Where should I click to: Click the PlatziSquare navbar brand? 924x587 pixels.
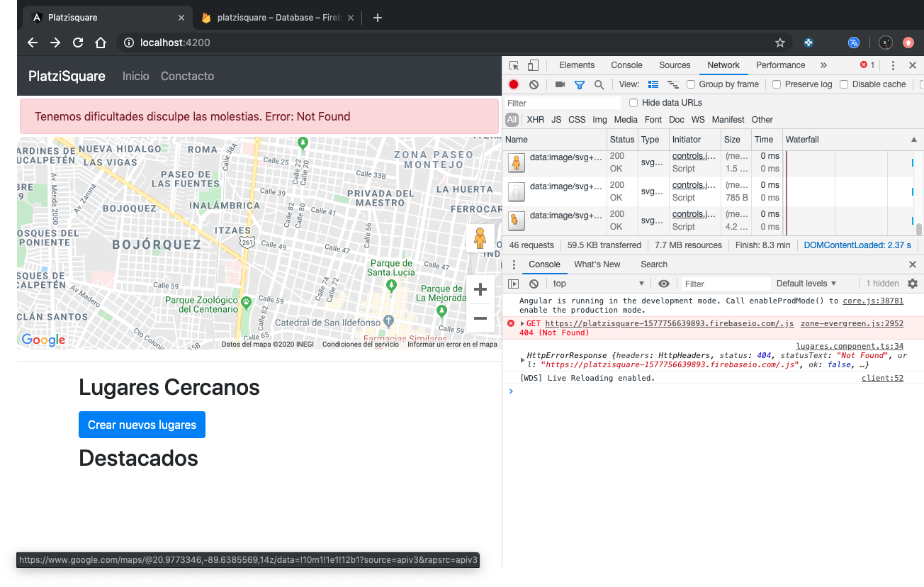67,76
